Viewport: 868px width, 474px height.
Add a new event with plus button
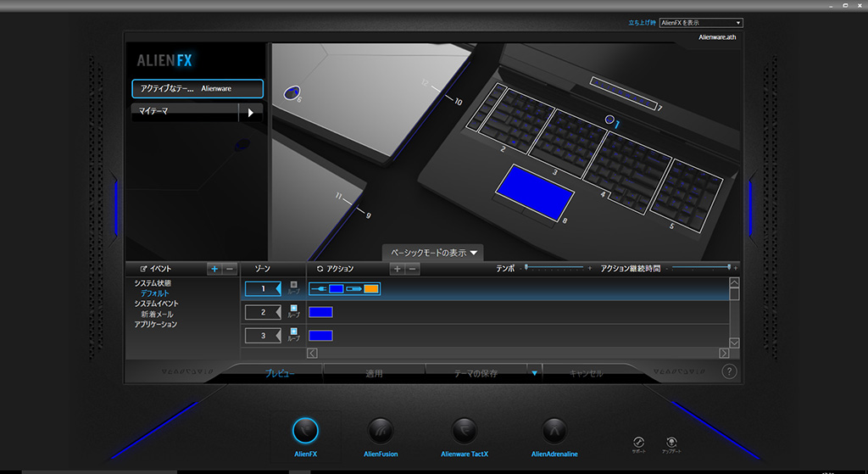214,269
